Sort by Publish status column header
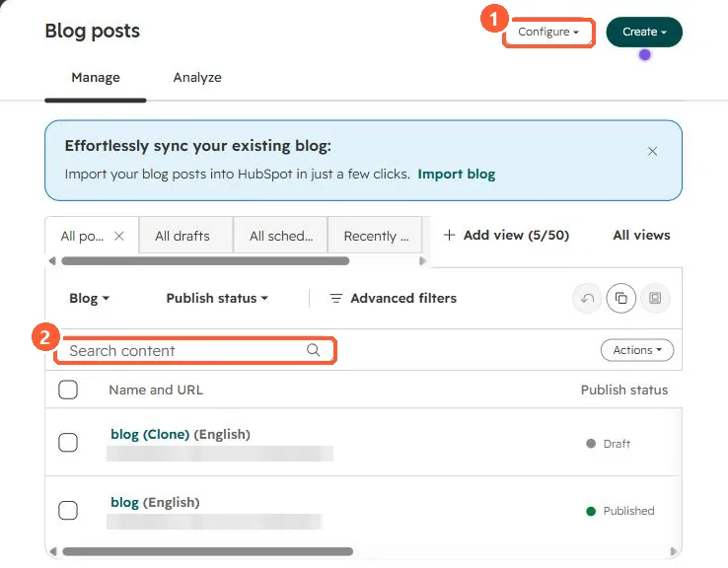 pyautogui.click(x=624, y=390)
